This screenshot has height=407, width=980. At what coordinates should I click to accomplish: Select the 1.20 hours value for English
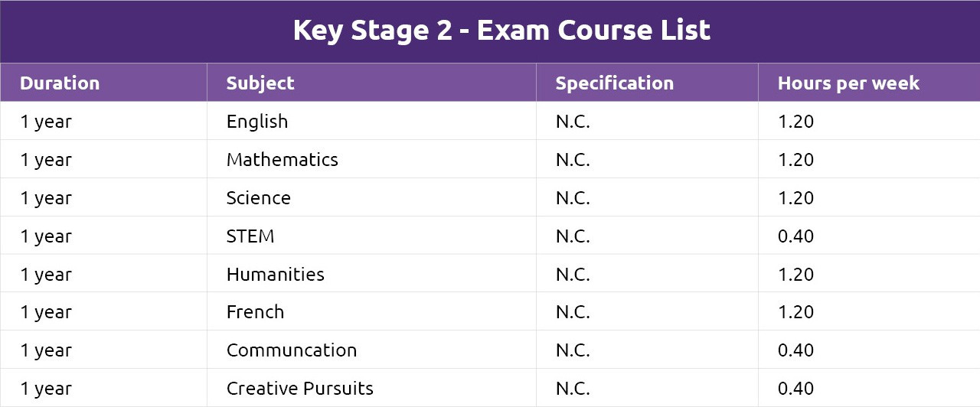795,122
